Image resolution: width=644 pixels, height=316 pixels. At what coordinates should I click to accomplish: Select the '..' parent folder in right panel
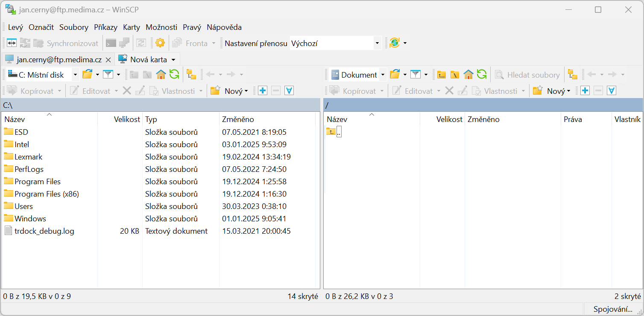click(334, 132)
